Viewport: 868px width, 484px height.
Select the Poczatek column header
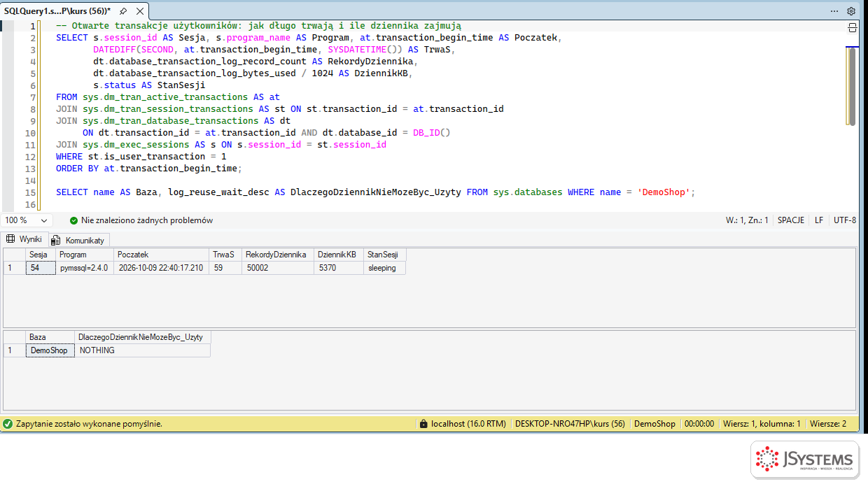point(162,255)
